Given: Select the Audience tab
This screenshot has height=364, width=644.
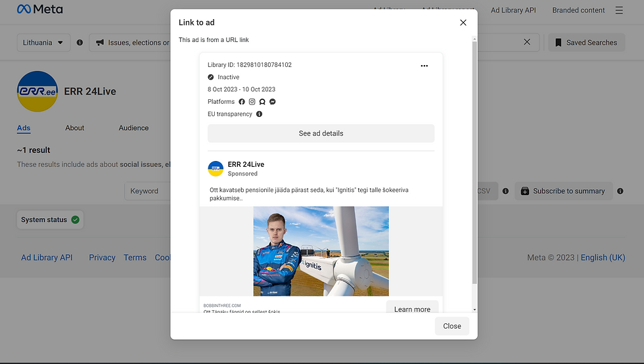Looking at the screenshot, I should pyautogui.click(x=133, y=128).
